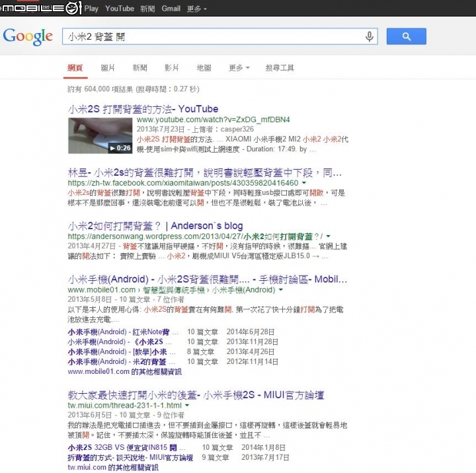This screenshot has height=473, width=476.
Task: Click the Google logo
Action: pyautogui.click(x=28, y=37)
